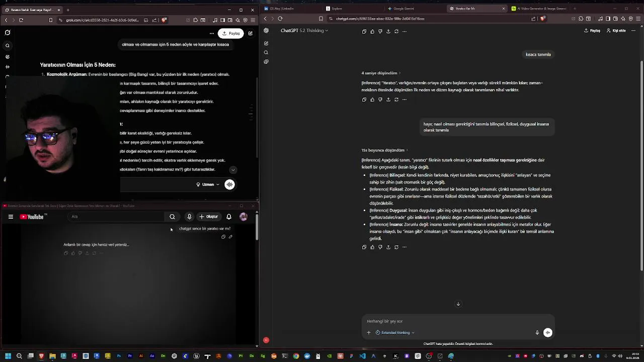Dislike the last ChatGPT reply about İnsansı

coord(380,247)
